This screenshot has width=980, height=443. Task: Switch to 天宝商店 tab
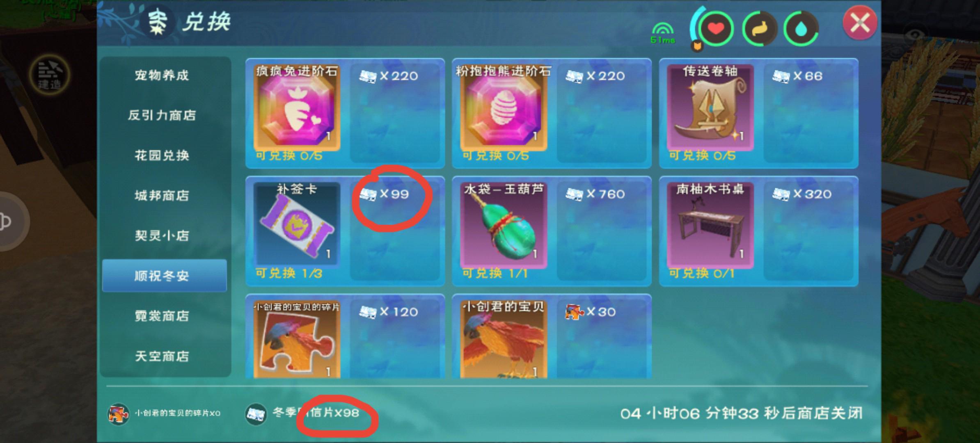click(x=162, y=356)
